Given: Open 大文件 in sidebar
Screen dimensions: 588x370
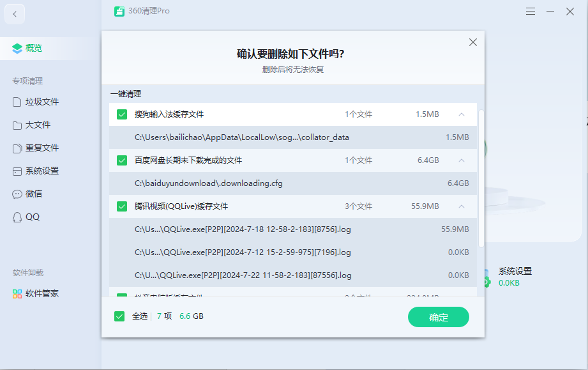Looking at the screenshot, I should [x=31, y=125].
